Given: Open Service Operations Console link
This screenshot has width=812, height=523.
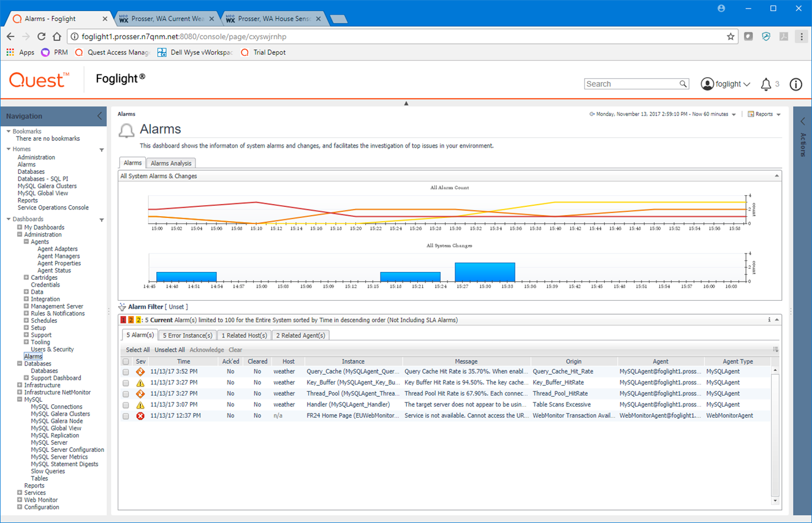Looking at the screenshot, I should pyautogui.click(x=53, y=208).
